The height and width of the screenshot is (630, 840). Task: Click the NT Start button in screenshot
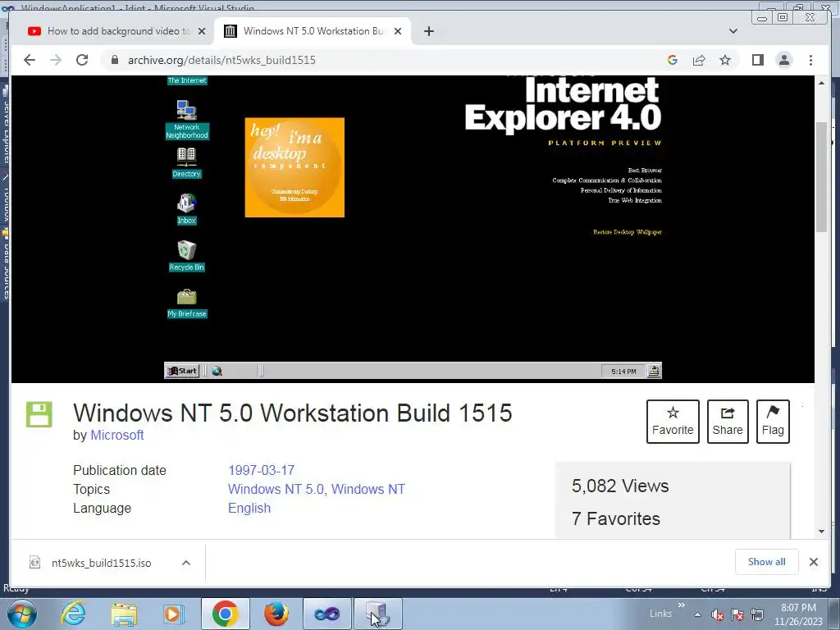(x=182, y=371)
